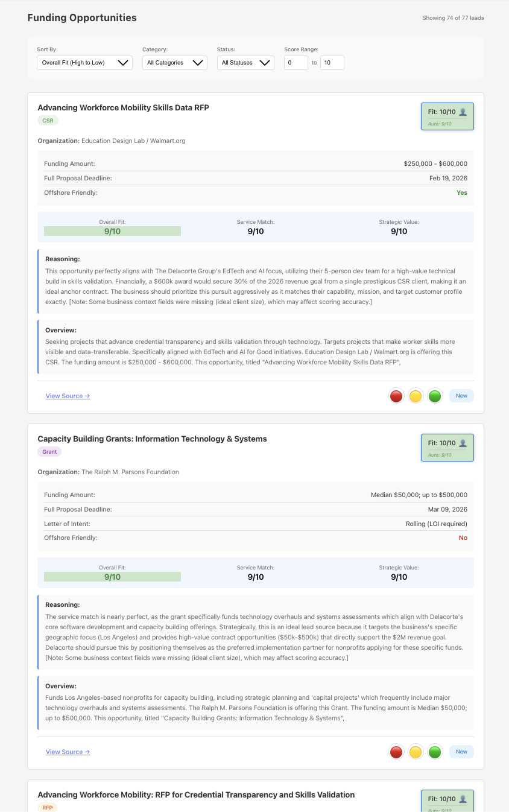The height and width of the screenshot is (812, 509).
Task: Open View Source link for Walmart.org opportunity
Action: [68, 396]
